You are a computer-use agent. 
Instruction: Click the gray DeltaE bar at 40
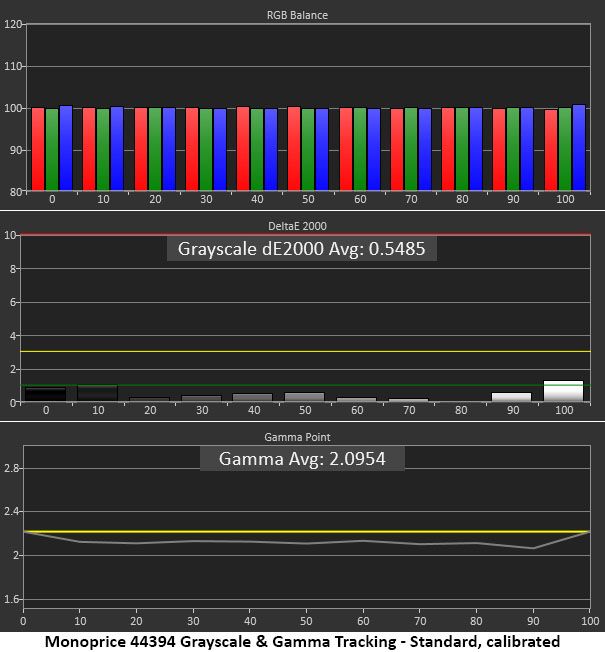252,397
